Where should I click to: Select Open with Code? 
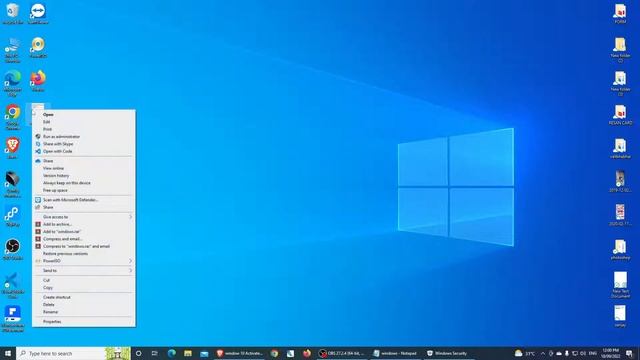pyautogui.click(x=84, y=151)
